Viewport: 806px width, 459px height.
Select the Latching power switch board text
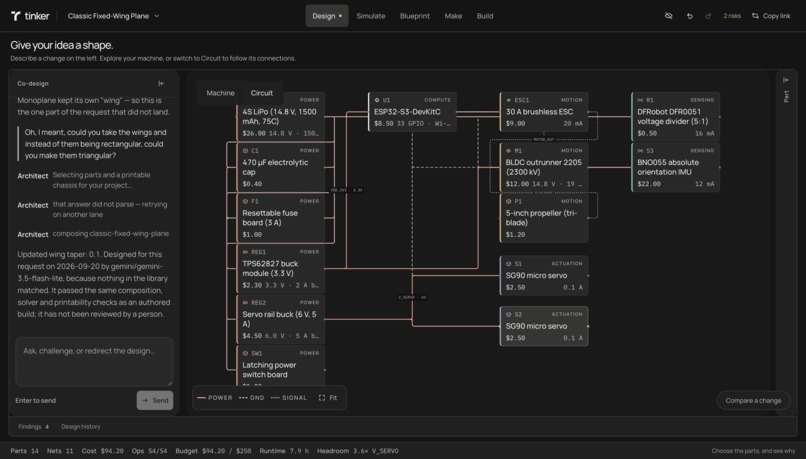(269, 370)
